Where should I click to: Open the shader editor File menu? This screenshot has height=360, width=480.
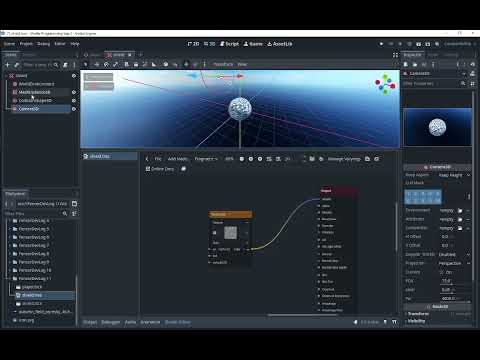[158, 159]
